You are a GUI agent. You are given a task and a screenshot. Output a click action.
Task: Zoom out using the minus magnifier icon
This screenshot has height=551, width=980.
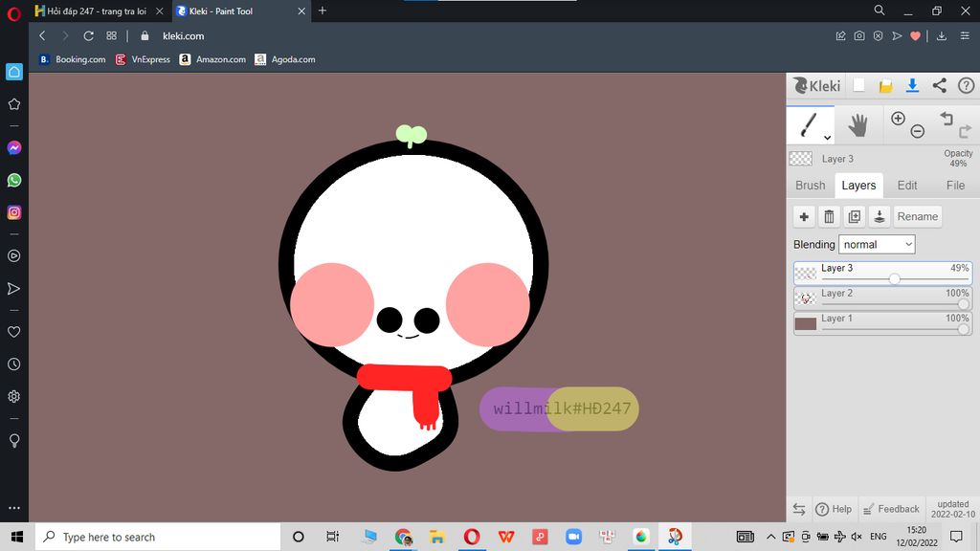[x=918, y=131]
